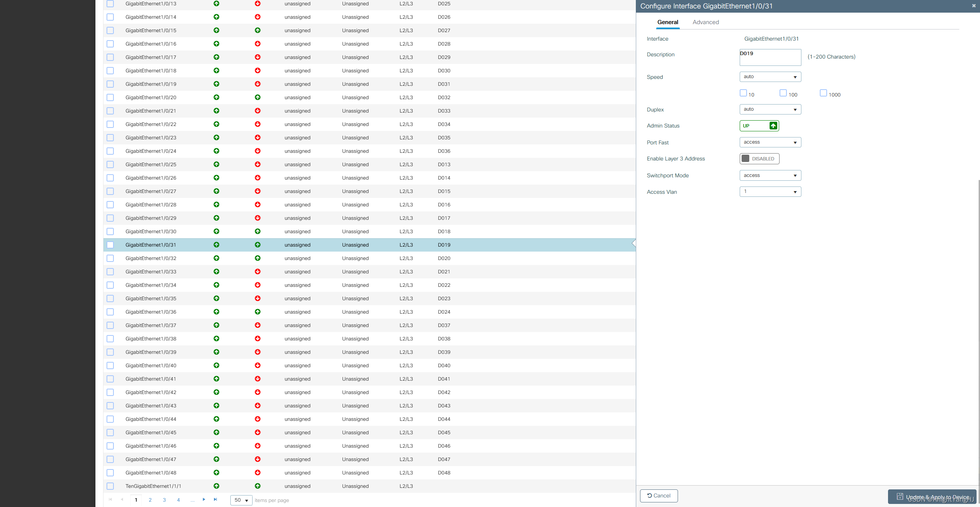
Task: Switch to the General tab
Action: pos(668,22)
